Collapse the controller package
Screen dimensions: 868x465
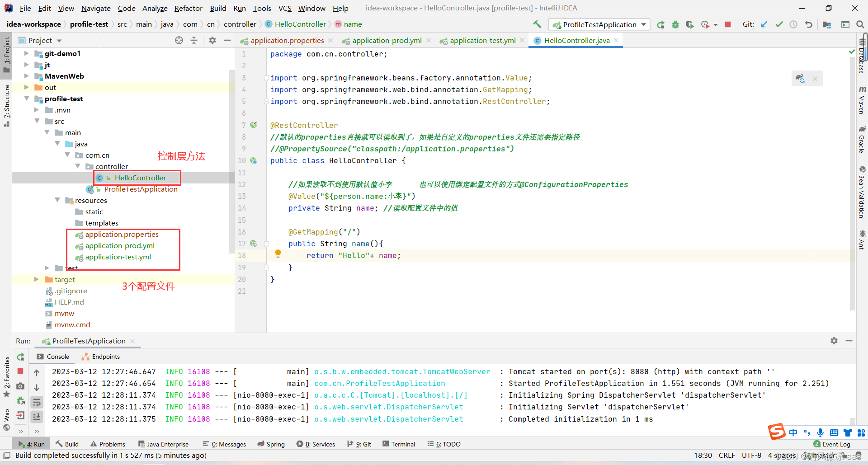click(x=78, y=166)
